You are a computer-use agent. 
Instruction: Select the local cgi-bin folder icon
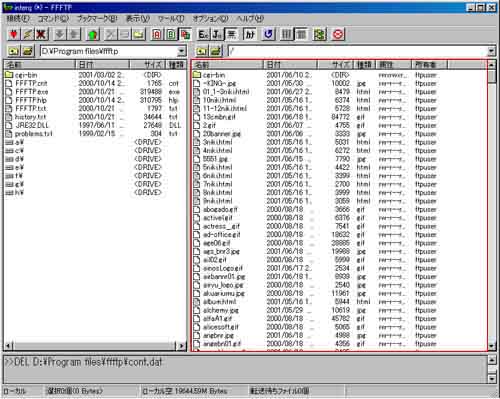9,75
